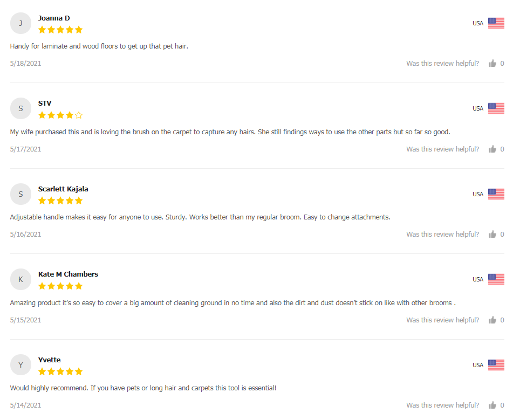The image size is (513, 420).
Task: Click USA flag beside STV's review
Action: (496, 108)
